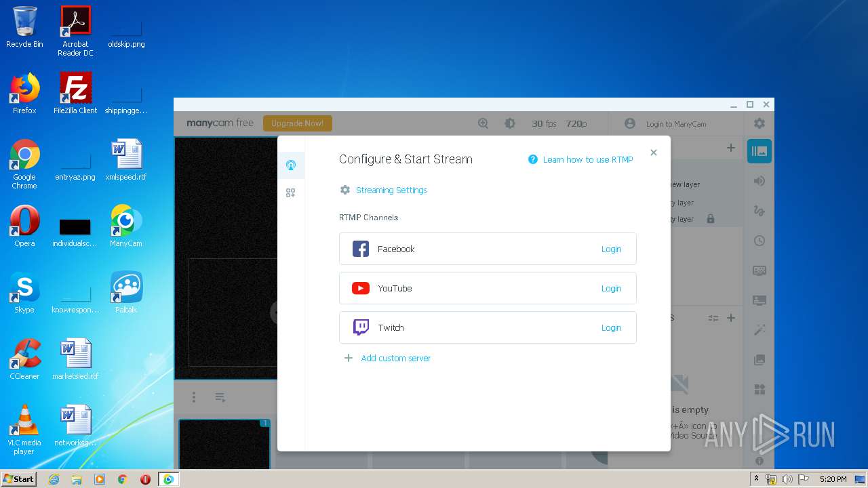
Task: Add a new layer with top plus icon
Action: point(731,148)
